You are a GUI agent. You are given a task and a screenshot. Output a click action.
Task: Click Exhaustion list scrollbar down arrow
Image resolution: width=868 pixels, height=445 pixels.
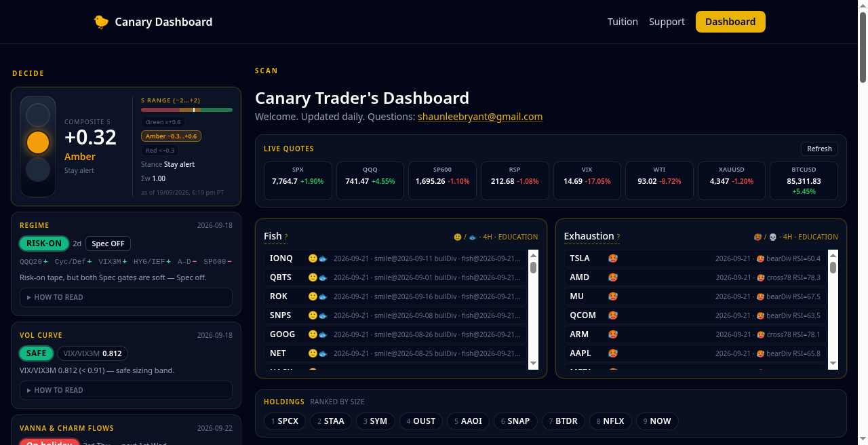pyautogui.click(x=833, y=364)
